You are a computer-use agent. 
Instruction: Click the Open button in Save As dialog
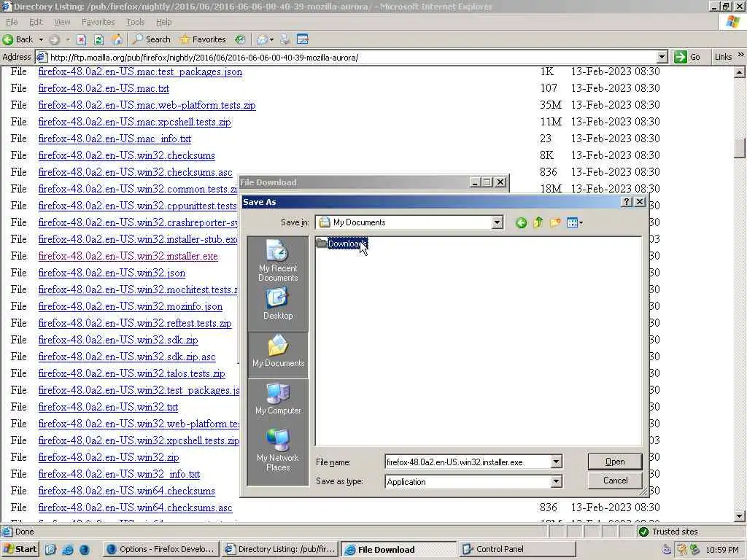point(614,462)
